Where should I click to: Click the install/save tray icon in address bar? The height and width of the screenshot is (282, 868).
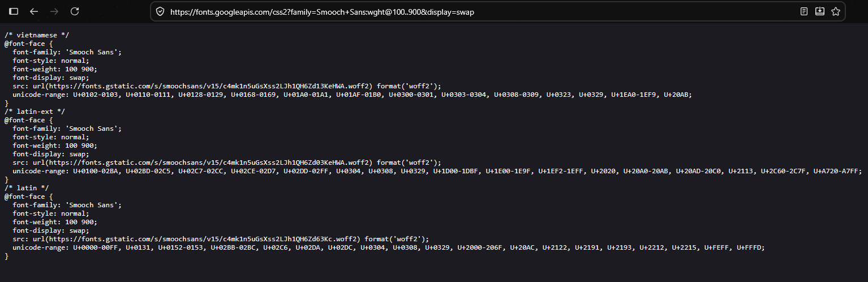point(819,11)
